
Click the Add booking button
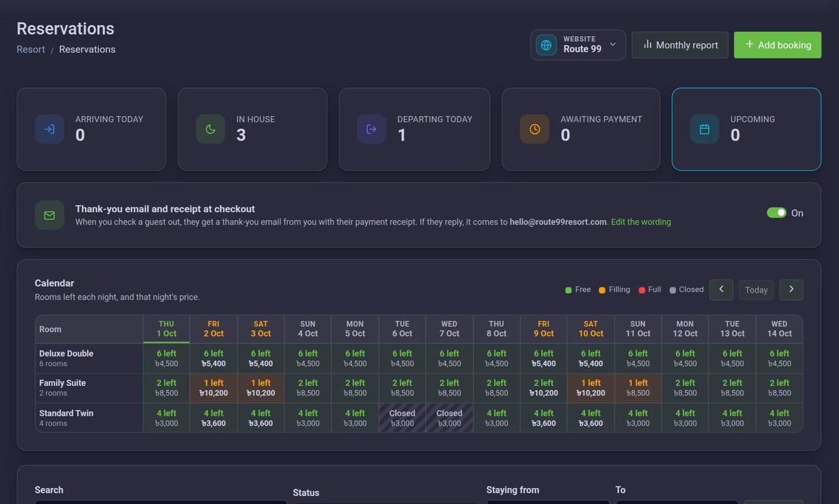coord(778,45)
